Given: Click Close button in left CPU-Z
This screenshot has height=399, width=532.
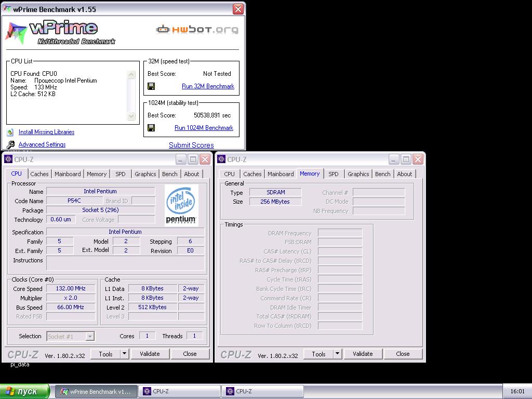Looking at the screenshot, I should pos(190,354).
